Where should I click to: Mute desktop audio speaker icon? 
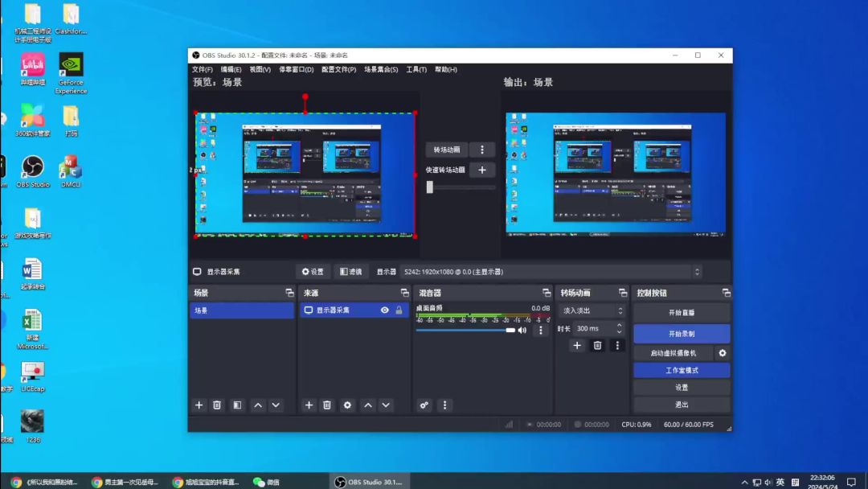[x=522, y=330]
